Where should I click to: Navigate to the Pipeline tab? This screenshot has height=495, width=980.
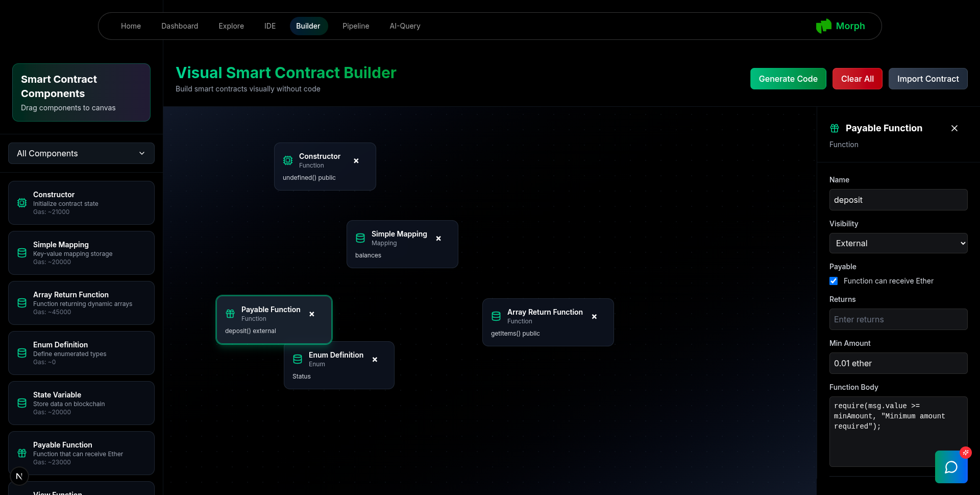tap(356, 26)
